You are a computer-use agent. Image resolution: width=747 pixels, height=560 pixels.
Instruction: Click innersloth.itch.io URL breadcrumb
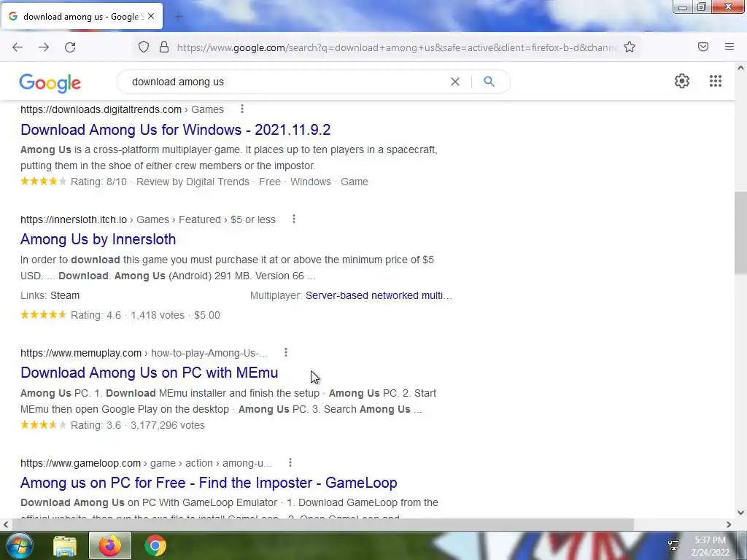(74, 219)
